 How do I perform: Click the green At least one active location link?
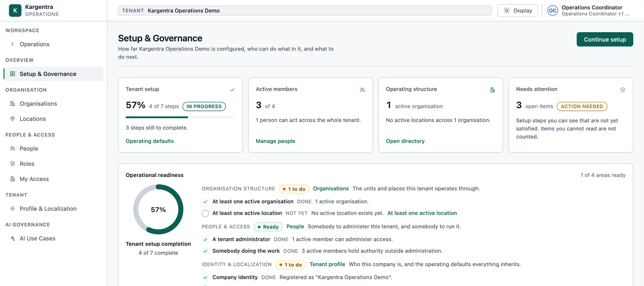pos(422,213)
